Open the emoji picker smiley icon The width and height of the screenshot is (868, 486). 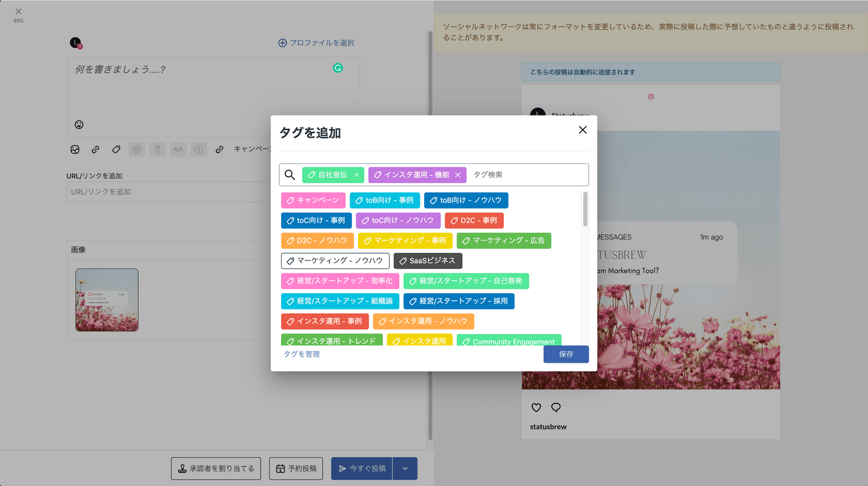(x=79, y=125)
